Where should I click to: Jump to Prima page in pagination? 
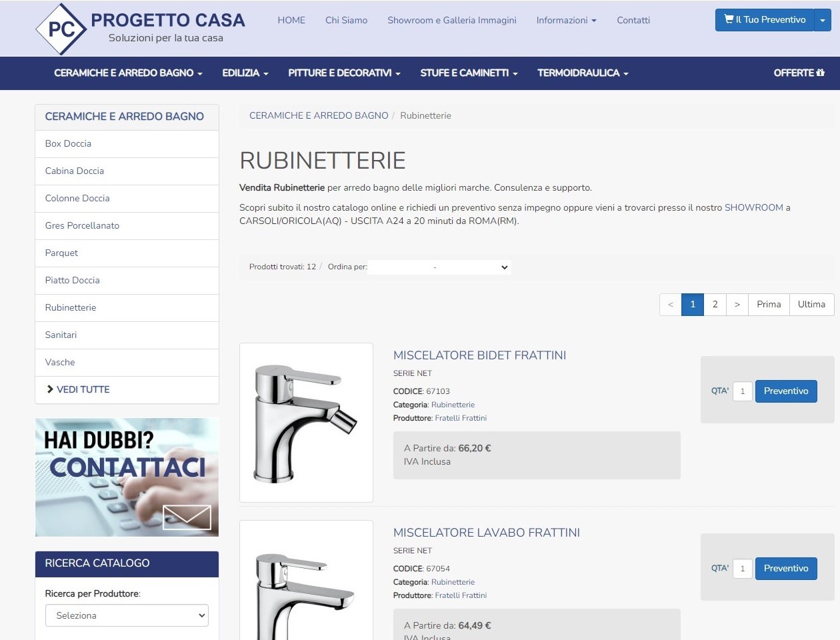[769, 305]
